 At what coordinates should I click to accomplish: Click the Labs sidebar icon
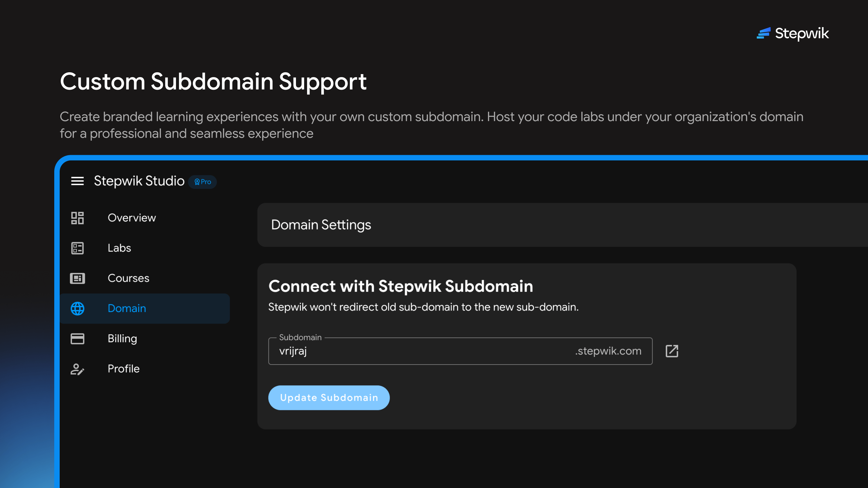click(77, 248)
